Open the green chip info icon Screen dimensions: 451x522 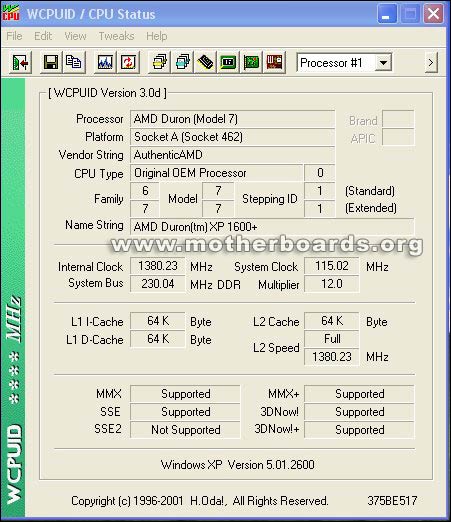[x=228, y=62]
